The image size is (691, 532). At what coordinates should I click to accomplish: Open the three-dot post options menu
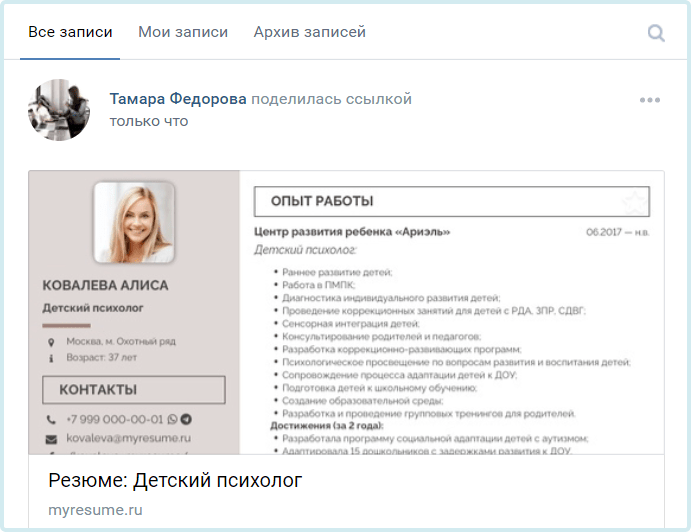coord(650,100)
